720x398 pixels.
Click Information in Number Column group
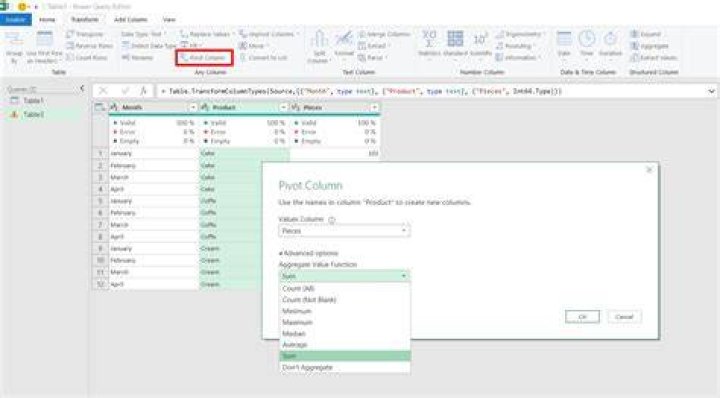coord(518,58)
